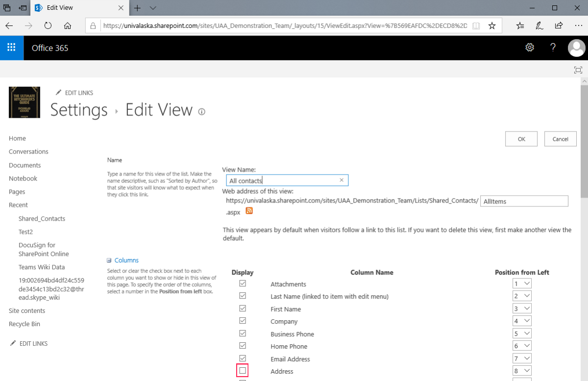Open position dropdown for First Name
Screen dimensions: 588x381
[522, 308]
